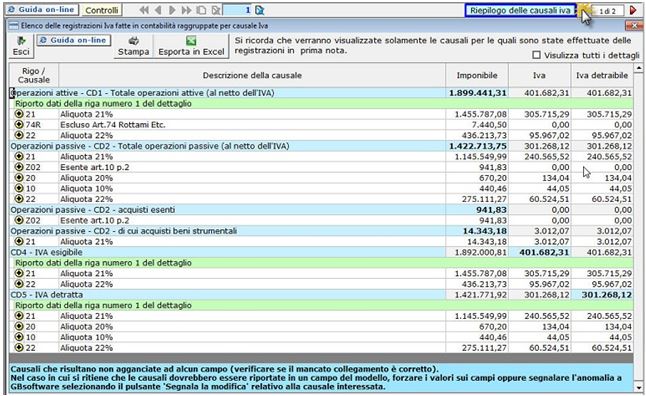Click imponibile value 1.899.441,31
The height and width of the screenshot is (396, 646).
click(477, 93)
